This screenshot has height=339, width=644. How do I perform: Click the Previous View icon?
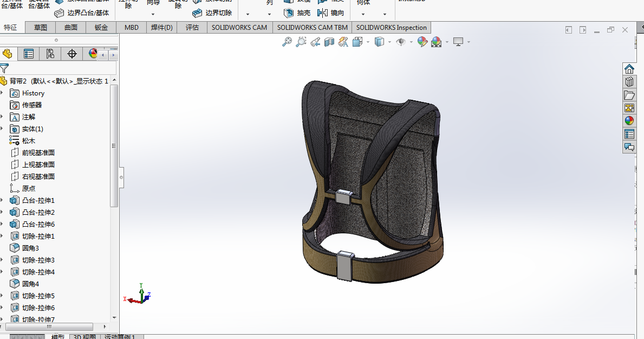(x=315, y=42)
